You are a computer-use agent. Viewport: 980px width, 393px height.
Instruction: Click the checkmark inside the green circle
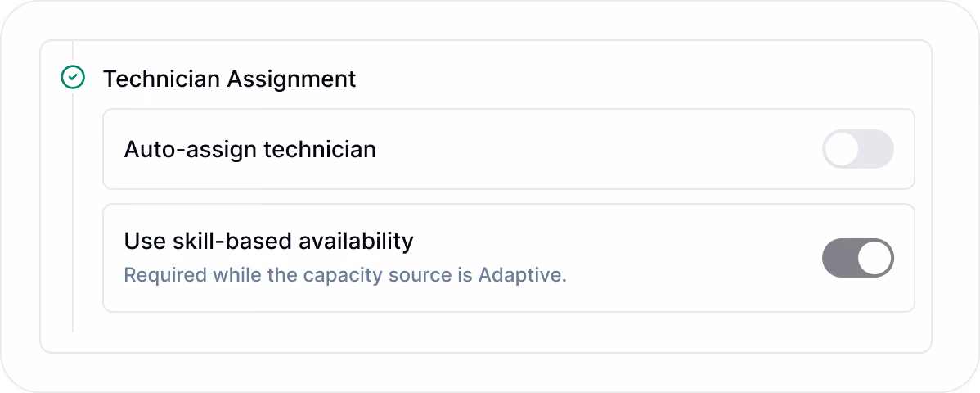click(73, 78)
